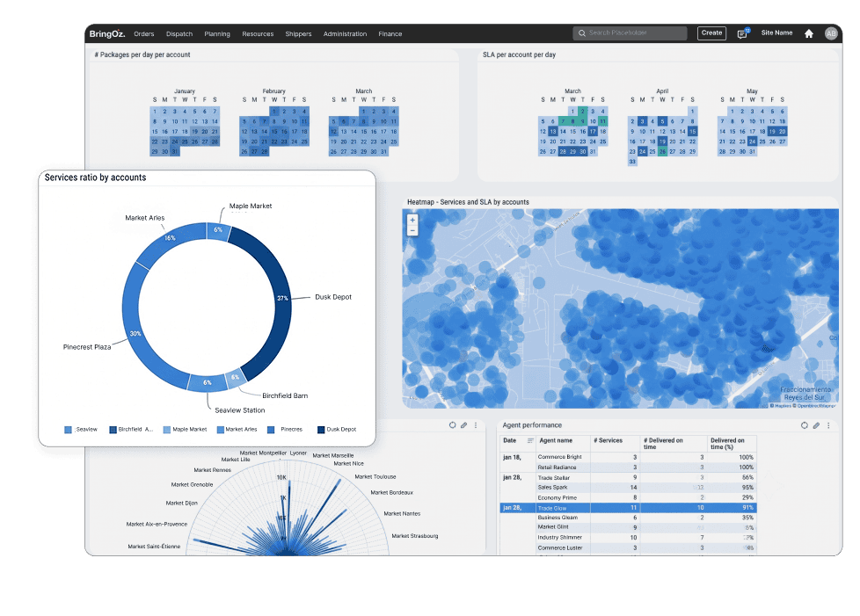Open the Planning menu

(217, 34)
